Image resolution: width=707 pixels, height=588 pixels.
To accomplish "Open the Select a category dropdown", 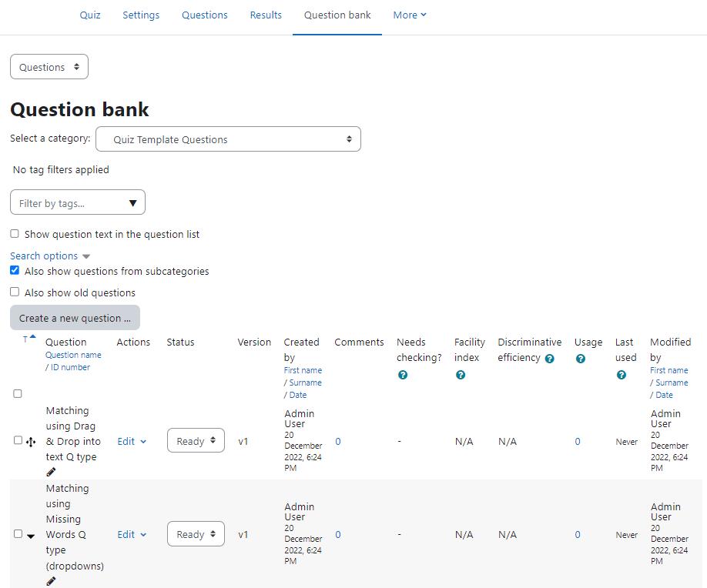I will (228, 139).
